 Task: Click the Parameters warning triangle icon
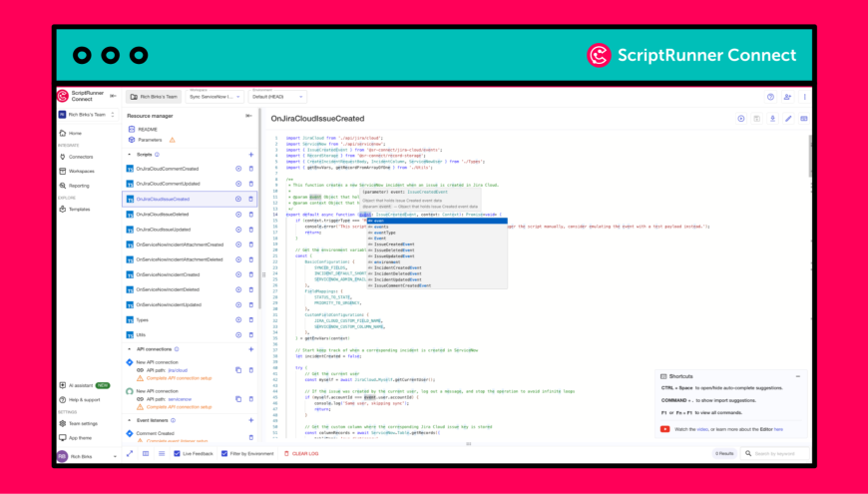click(x=173, y=140)
